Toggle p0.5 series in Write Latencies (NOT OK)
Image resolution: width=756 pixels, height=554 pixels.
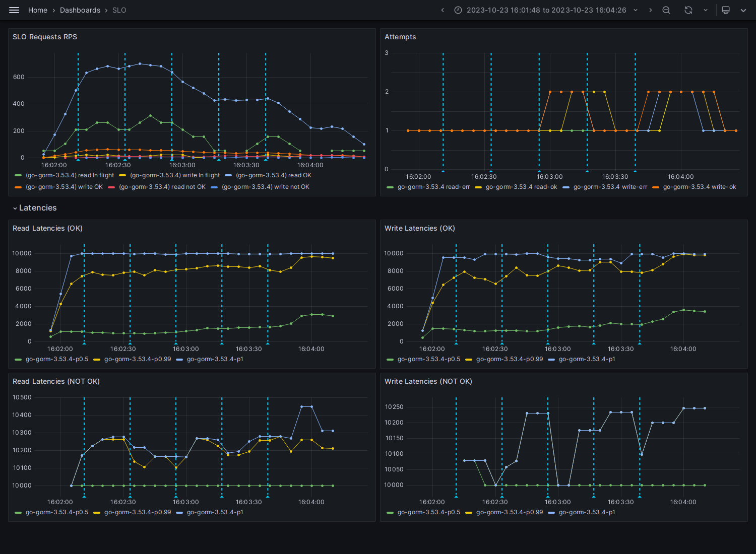tap(429, 512)
